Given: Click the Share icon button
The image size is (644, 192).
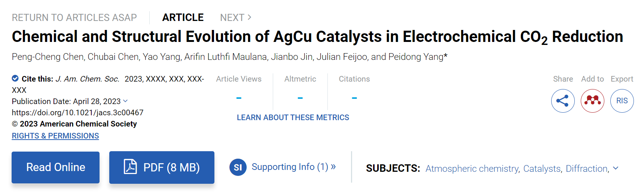Looking at the screenshot, I should point(562,101).
